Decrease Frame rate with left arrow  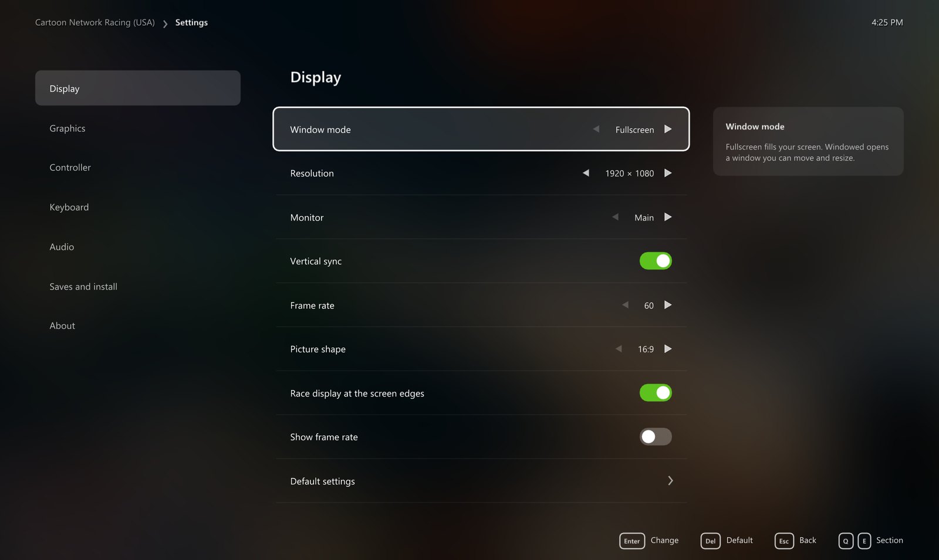(625, 305)
